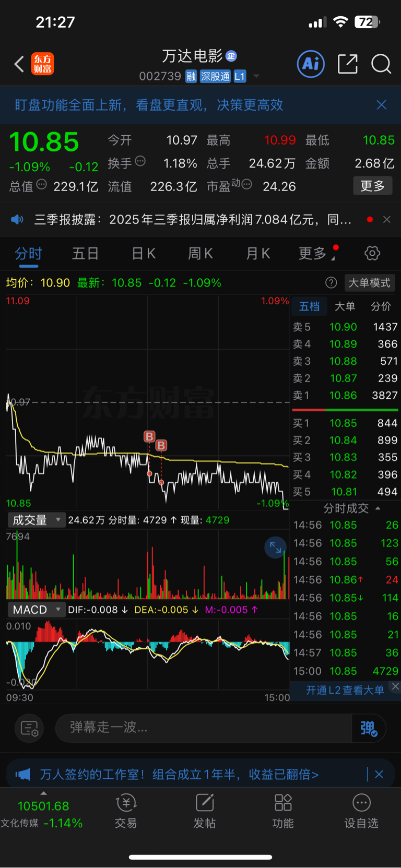Screen dimensions: 401x868
Task: Show more quote data with 更多 button
Action: click(373, 186)
